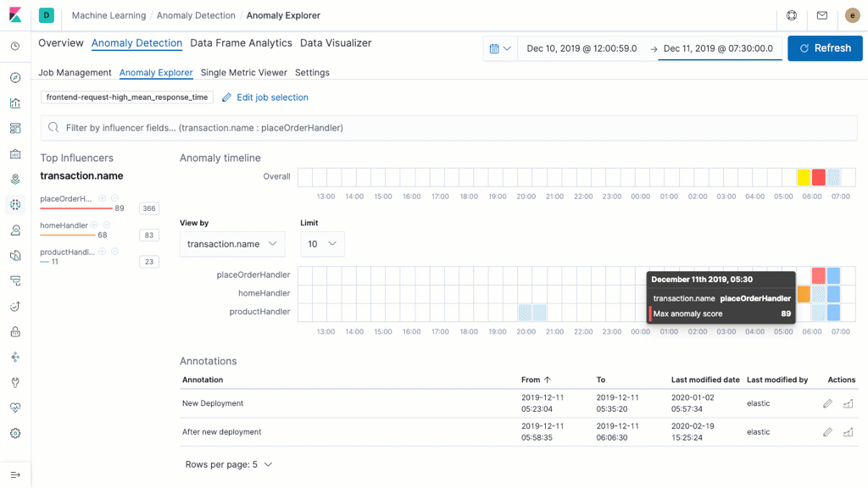Open the Maps app in the sidebar
Screen dimensions: 868x488
point(14,180)
